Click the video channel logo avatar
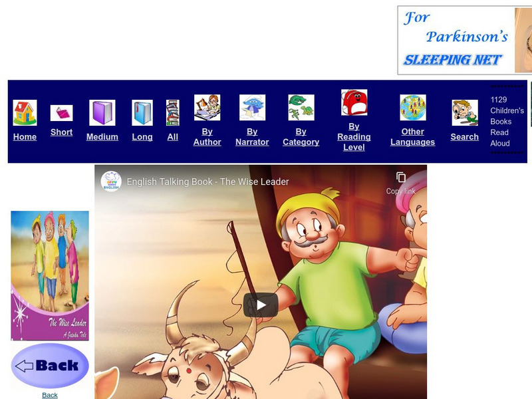Screen dimensions: 532x399 pos(111,182)
